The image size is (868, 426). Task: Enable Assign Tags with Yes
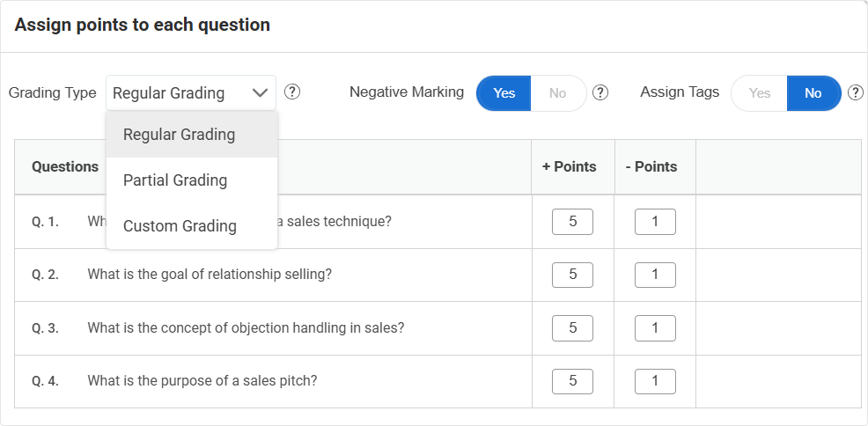click(759, 93)
